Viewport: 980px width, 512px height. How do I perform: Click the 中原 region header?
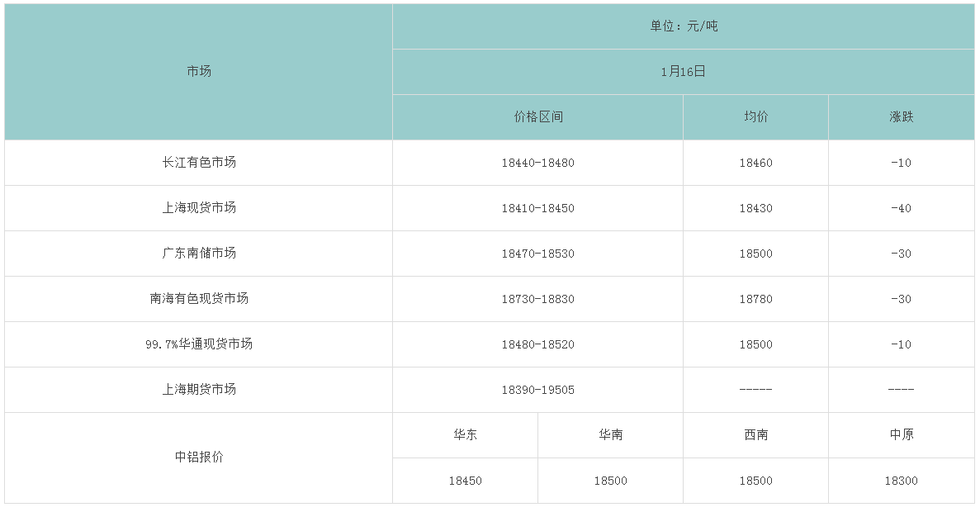(901, 435)
